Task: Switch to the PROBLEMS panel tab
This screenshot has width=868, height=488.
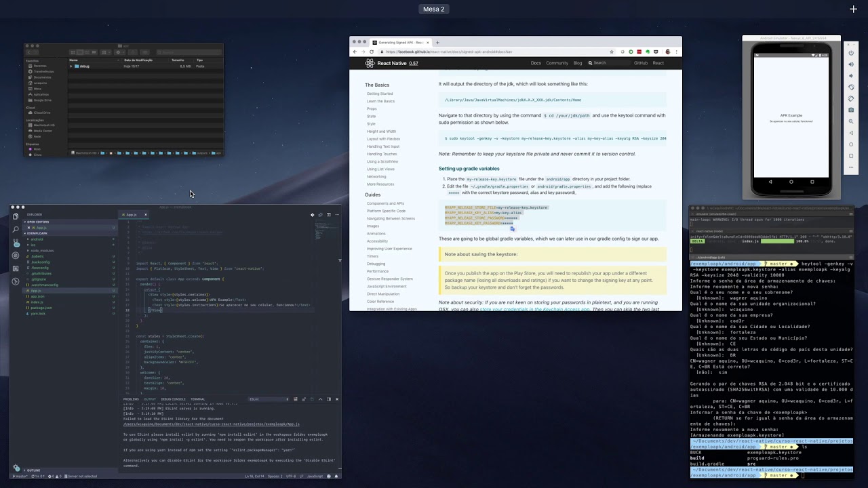Action: coord(131,399)
